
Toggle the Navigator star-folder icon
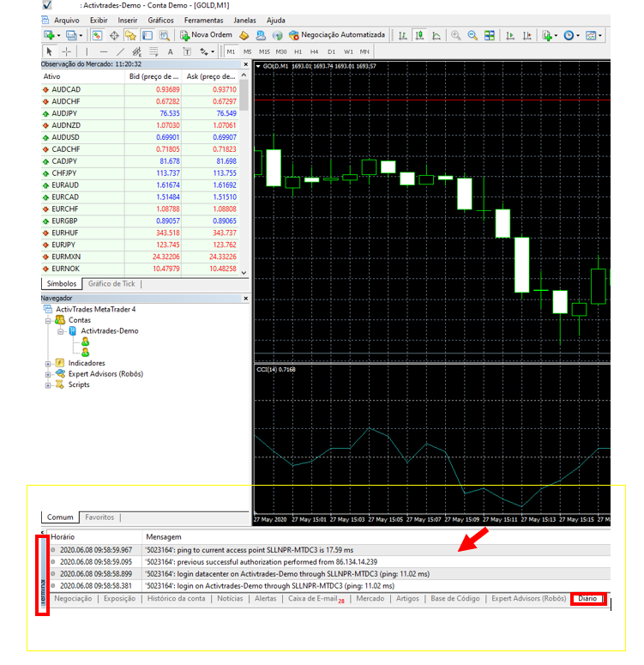(x=130, y=35)
